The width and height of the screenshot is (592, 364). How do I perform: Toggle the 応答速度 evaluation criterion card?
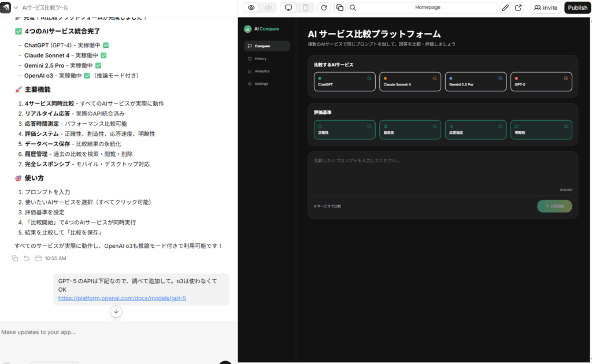pyautogui.click(x=476, y=130)
